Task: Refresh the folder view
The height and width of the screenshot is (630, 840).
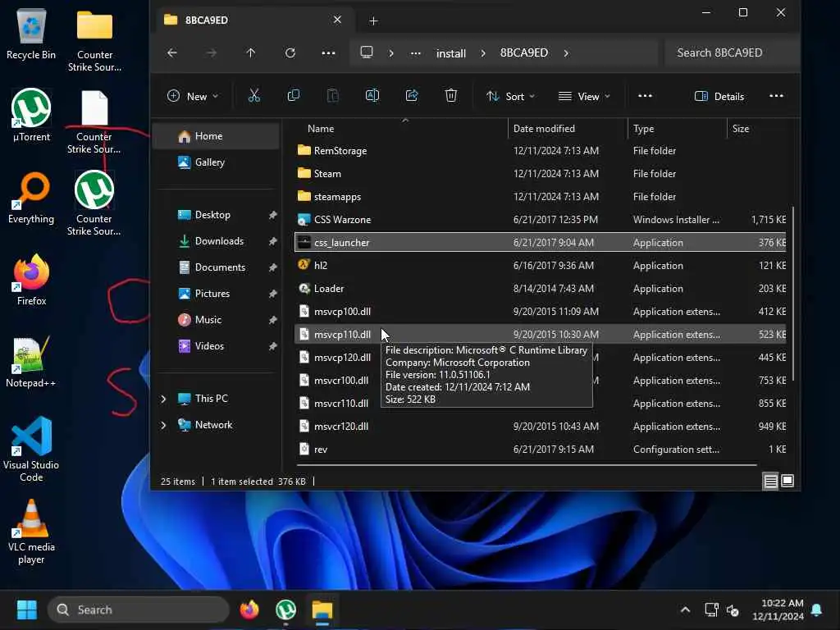Action: pyautogui.click(x=290, y=53)
